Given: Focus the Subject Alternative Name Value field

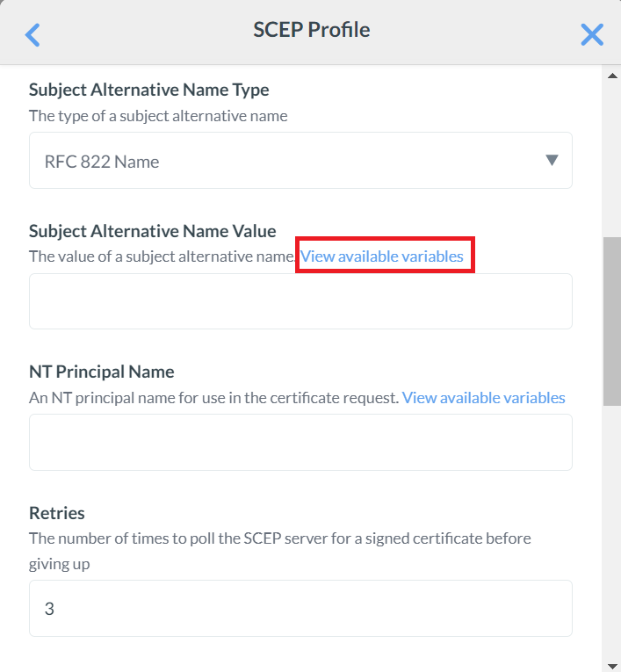Looking at the screenshot, I should click(300, 301).
